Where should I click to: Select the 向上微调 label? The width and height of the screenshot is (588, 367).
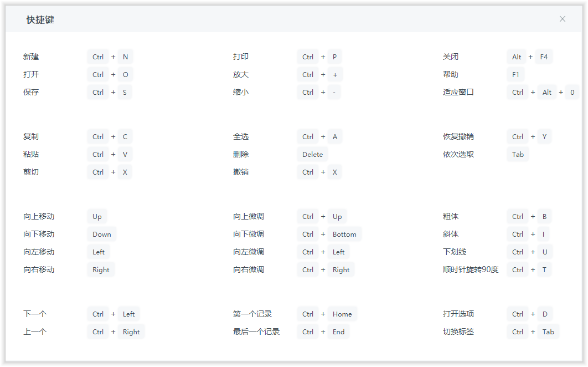(x=249, y=216)
